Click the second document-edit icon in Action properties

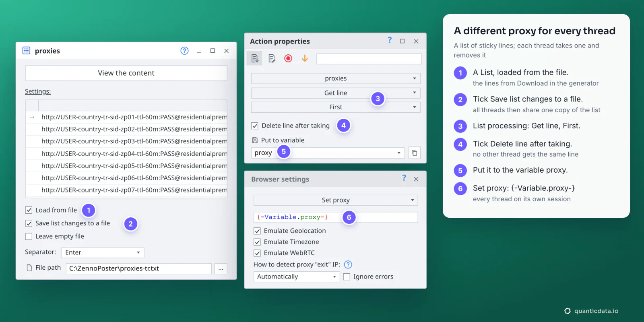pos(272,58)
